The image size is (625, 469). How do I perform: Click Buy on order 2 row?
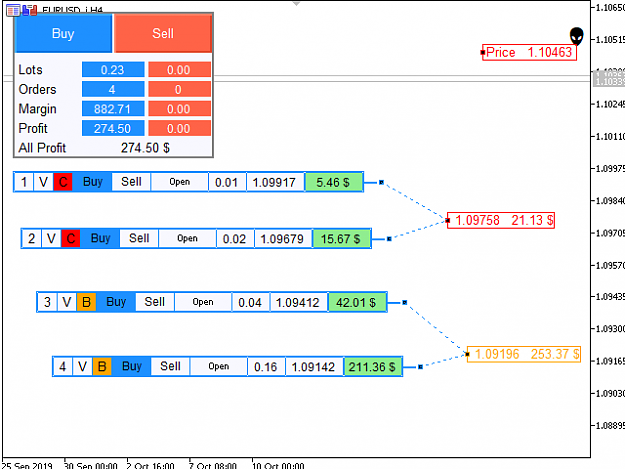tap(100, 239)
